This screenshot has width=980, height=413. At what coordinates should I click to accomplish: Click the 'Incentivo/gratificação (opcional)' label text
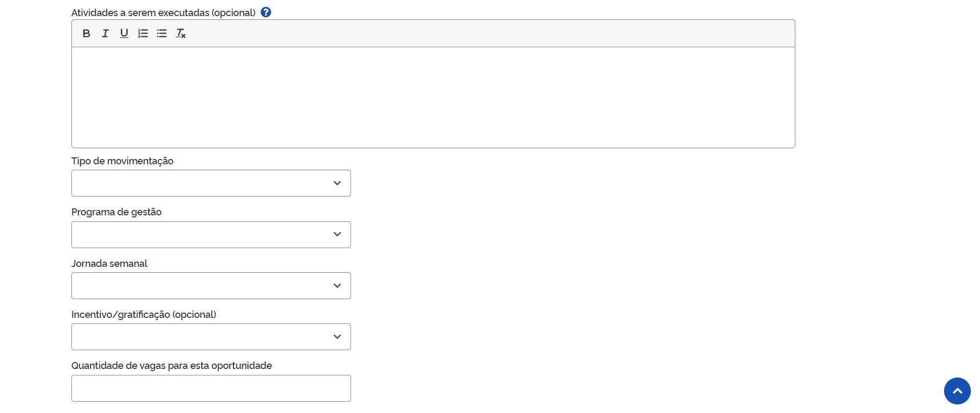pos(144,315)
